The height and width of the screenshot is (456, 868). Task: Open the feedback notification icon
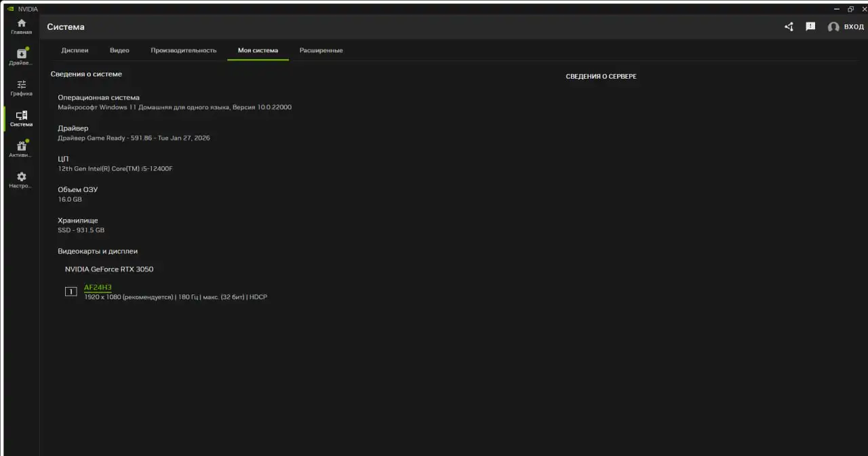pyautogui.click(x=810, y=26)
